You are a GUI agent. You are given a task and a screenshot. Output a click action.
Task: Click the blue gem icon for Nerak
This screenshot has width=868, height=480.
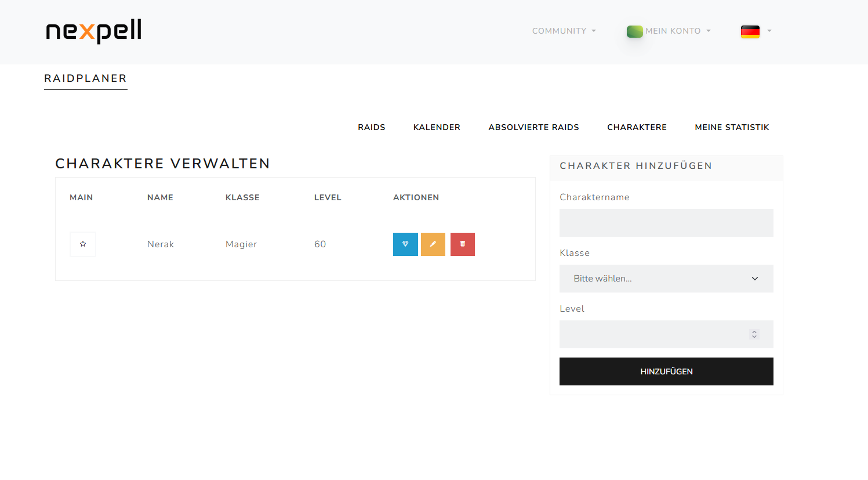[405, 244]
